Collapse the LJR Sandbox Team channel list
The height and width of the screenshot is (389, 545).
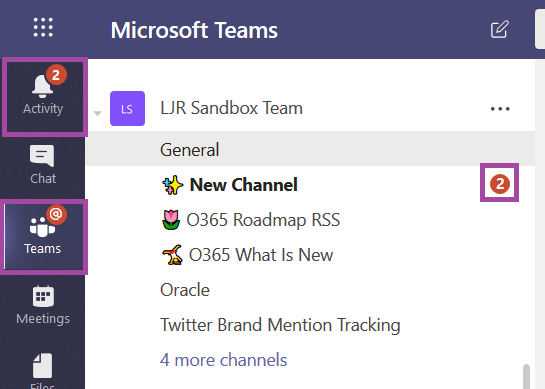pyautogui.click(x=98, y=113)
